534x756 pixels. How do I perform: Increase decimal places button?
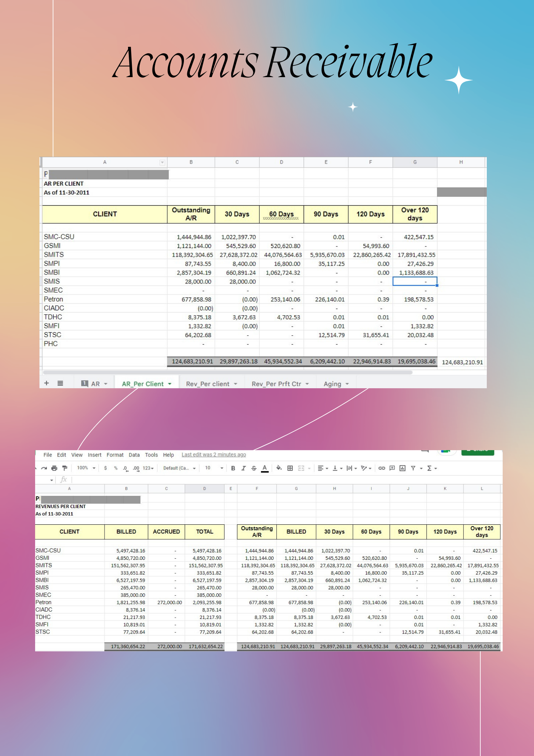tap(136, 468)
